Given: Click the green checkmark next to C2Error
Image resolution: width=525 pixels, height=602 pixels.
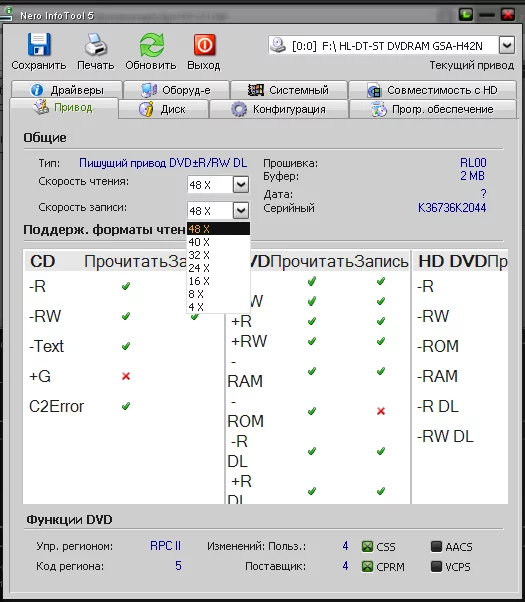Looking at the screenshot, I should [126, 406].
